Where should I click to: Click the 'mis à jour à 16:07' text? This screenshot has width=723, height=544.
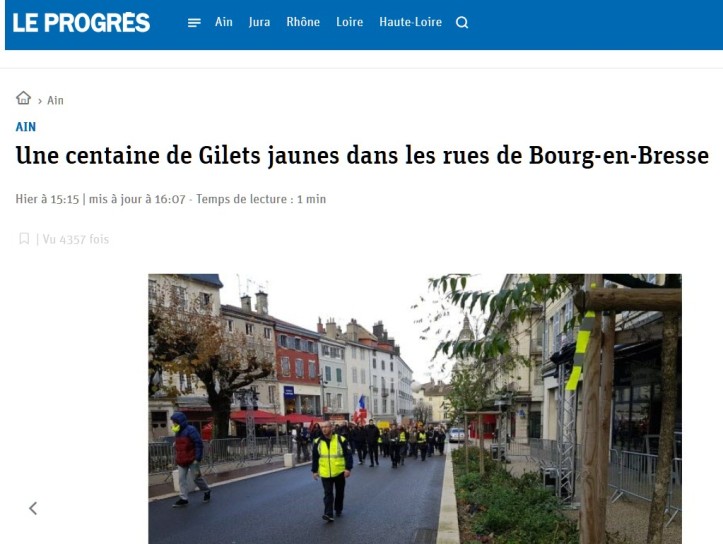point(137,199)
